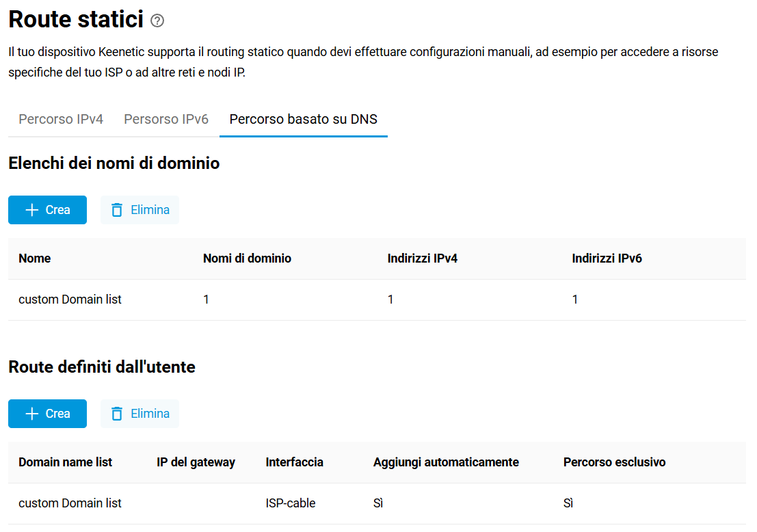
Task: Create a new domain name list
Action: (x=48, y=210)
